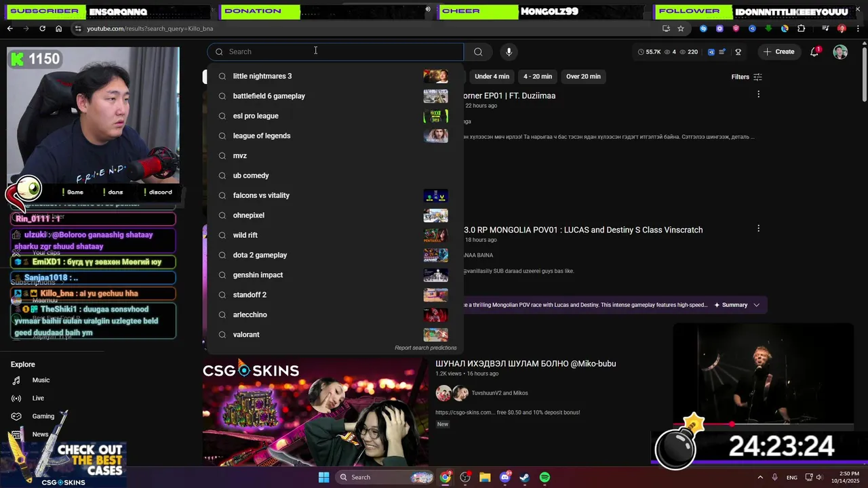The image size is (868, 488).
Task: Select the 4 - 20 min filter chip
Action: click(x=538, y=77)
